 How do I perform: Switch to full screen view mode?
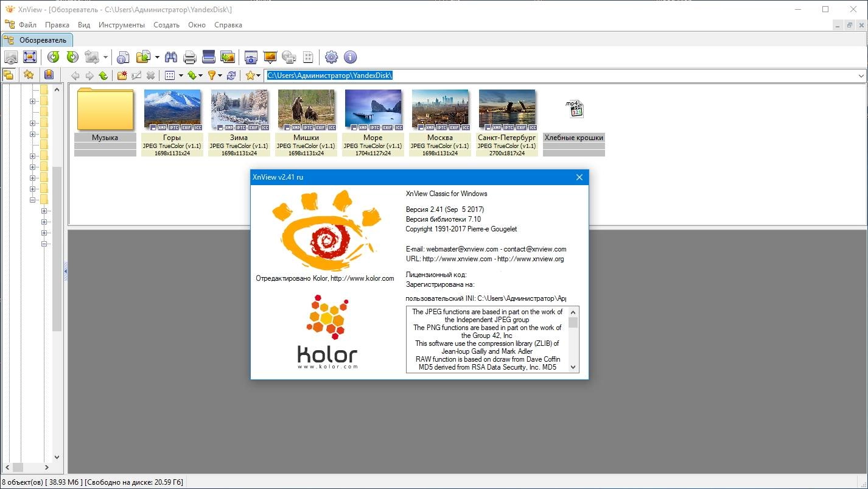click(30, 57)
